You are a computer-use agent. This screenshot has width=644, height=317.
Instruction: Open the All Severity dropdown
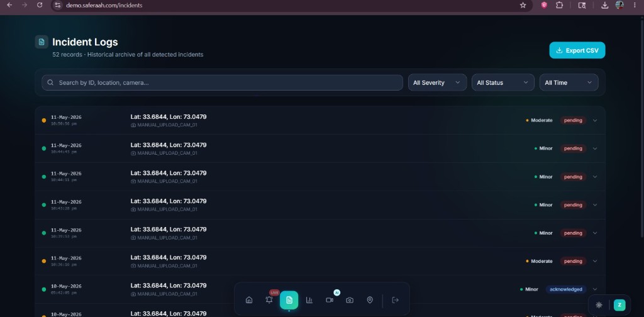pyautogui.click(x=438, y=82)
